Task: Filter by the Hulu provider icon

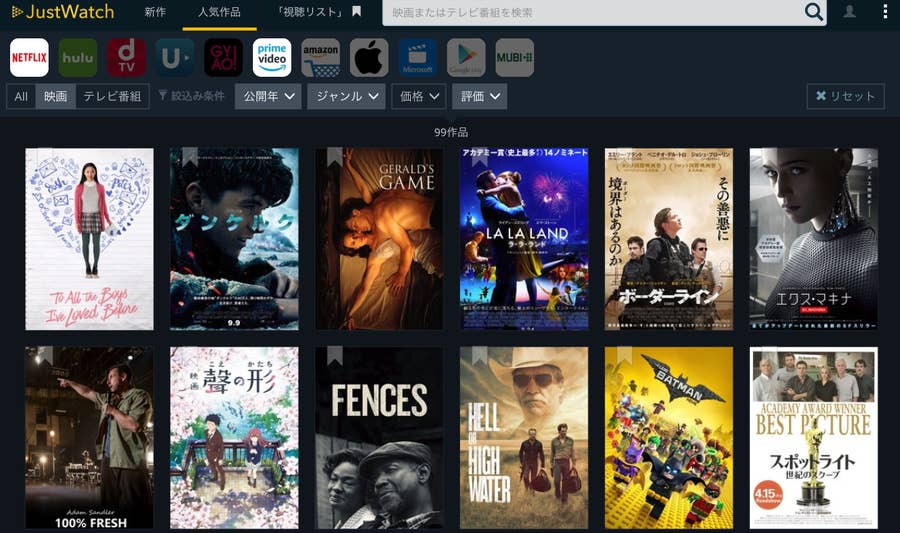Action: (x=78, y=57)
